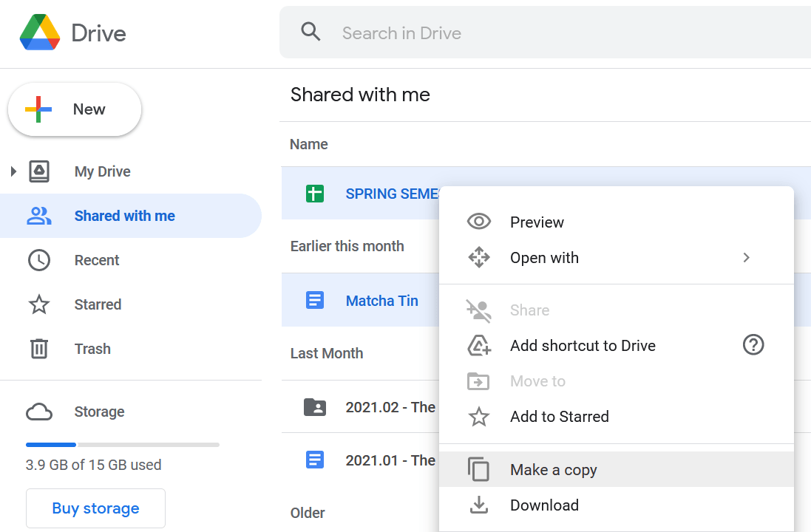Screen dimensions: 811x532
Task: Expand the Open with submenu chevron
Action: pos(746,257)
